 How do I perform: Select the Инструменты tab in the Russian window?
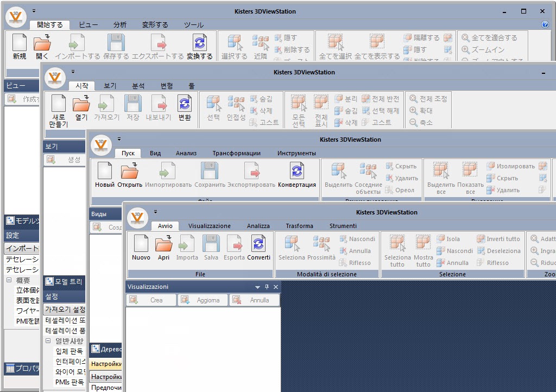tap(296, 153)
